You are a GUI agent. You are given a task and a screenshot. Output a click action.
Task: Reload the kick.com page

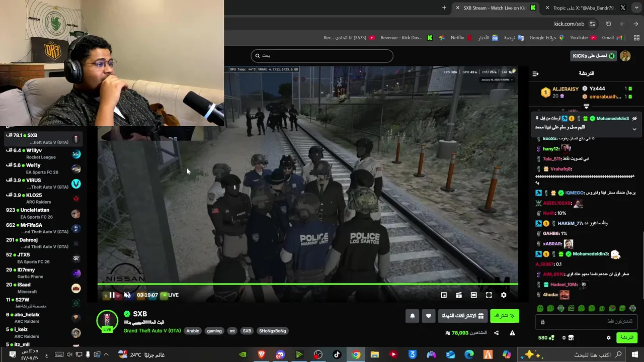coord(608,24)
